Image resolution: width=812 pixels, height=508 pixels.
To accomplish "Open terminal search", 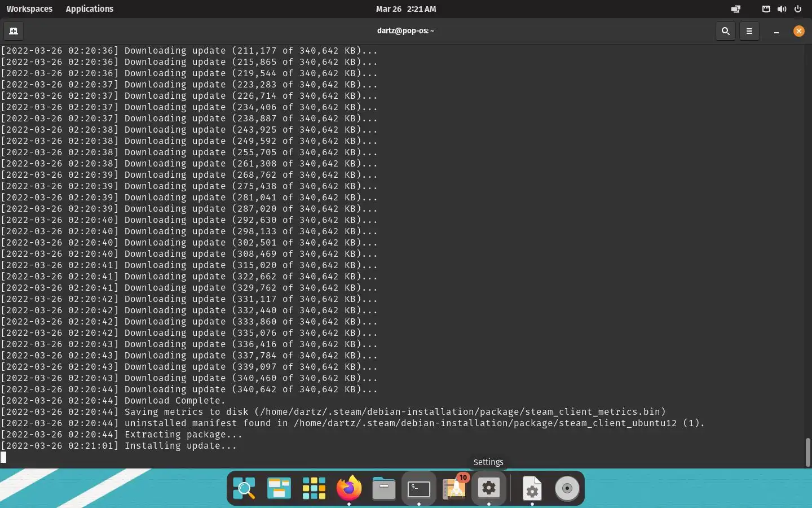I will [x=726, y=31].
